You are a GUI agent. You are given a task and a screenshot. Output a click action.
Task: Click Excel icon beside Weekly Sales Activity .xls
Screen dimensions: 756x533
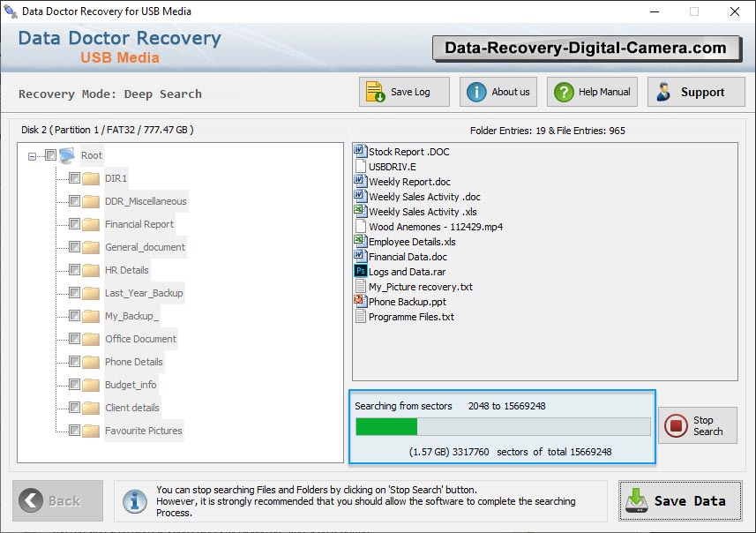coord(360,211)
